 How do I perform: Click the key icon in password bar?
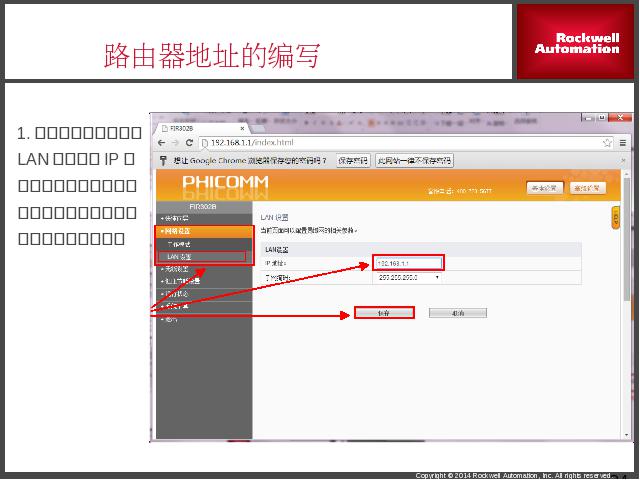pos(163,160)
